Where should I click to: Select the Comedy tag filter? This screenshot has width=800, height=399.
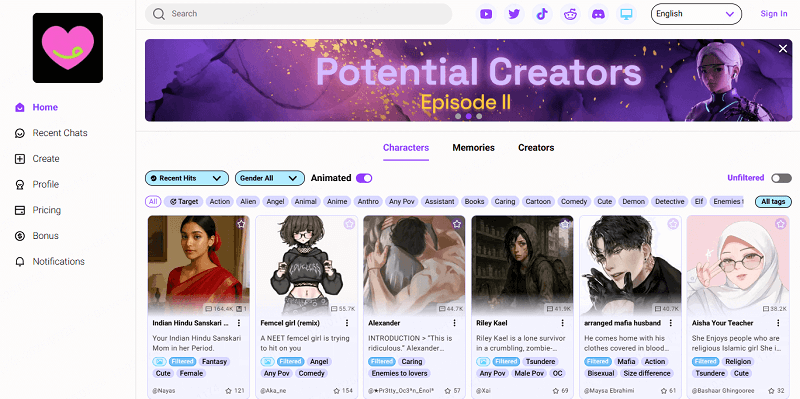pyautogui.click(x=574, y=202)
